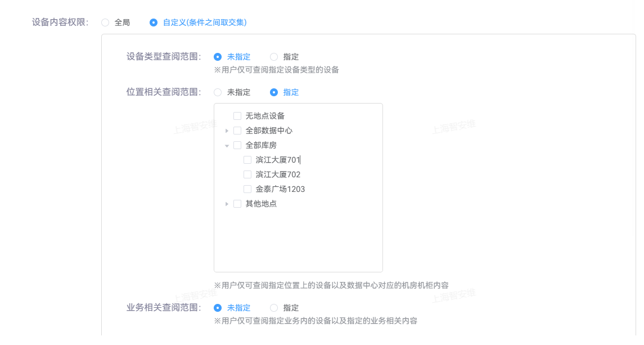
Task: Choose 指定 for 业务相关查阅范围
Action: (274, 308)
